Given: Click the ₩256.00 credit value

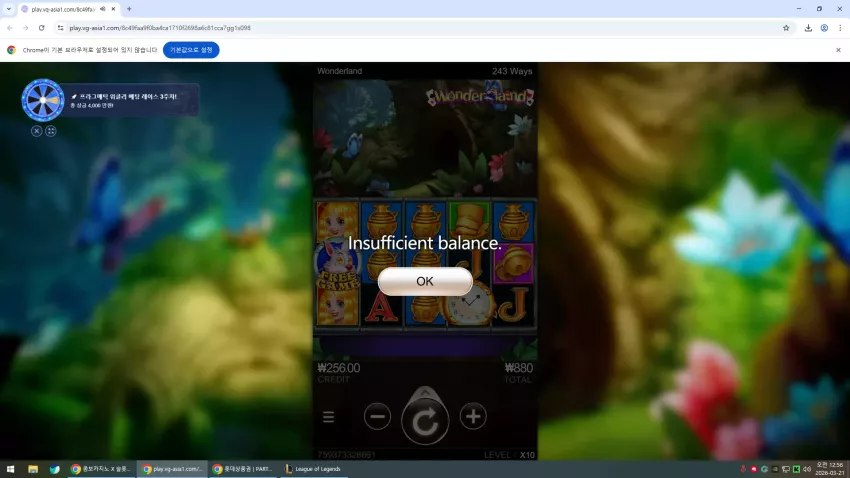Looking at the screenshot, I should [x=339, y=368].
